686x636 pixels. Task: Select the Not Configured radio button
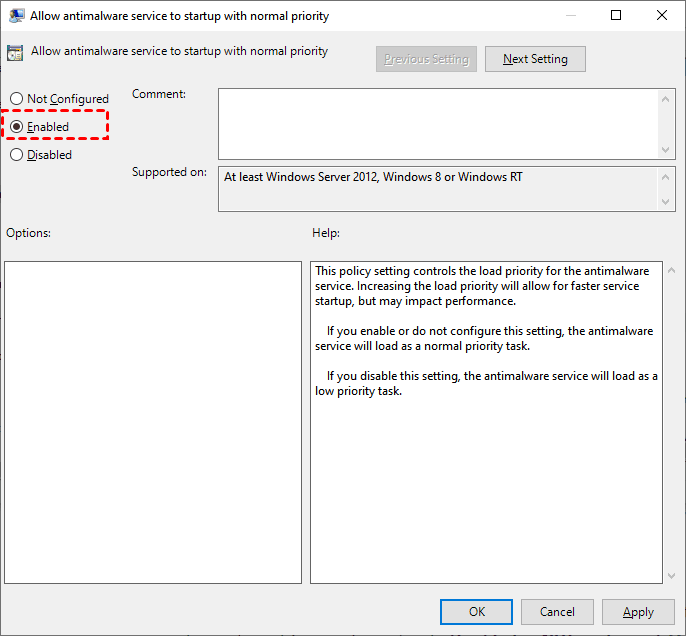point(59,99)
